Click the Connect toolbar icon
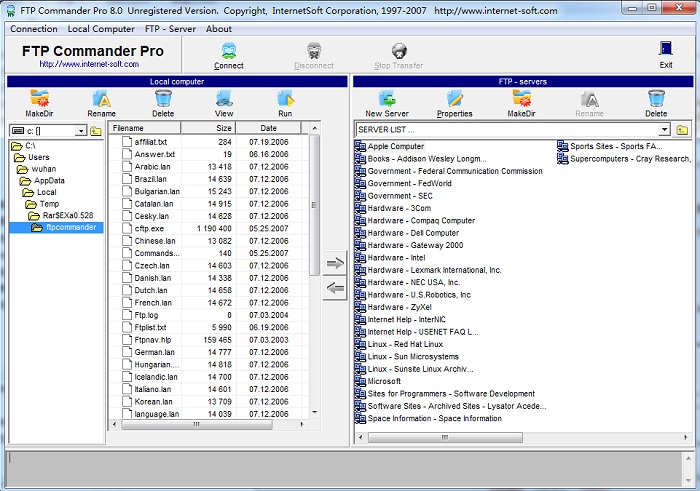700x491 pixels. 229,51
